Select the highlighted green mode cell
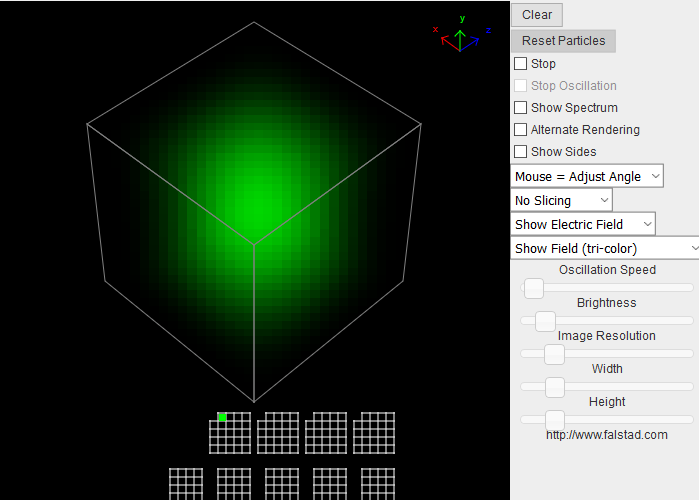 point(222,417)
